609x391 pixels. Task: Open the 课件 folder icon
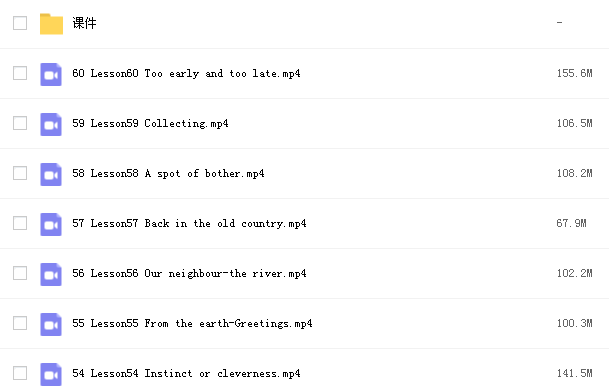point(51,24)
